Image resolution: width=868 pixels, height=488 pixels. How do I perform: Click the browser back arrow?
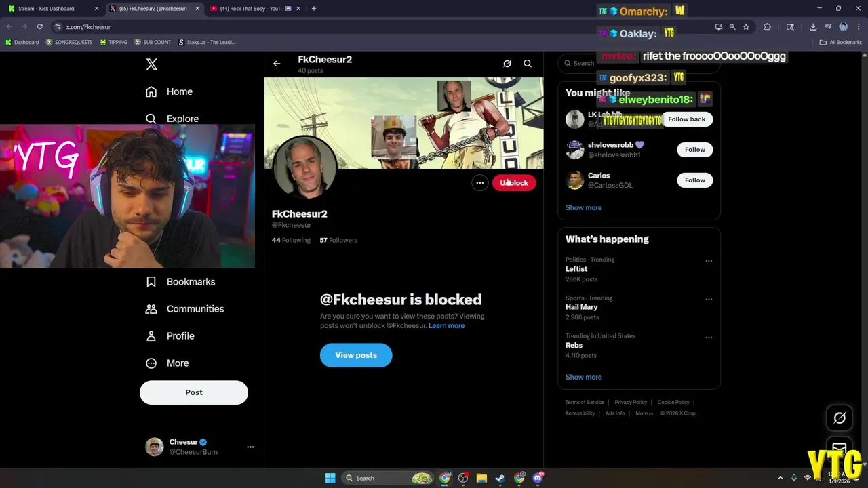[9, 27]
